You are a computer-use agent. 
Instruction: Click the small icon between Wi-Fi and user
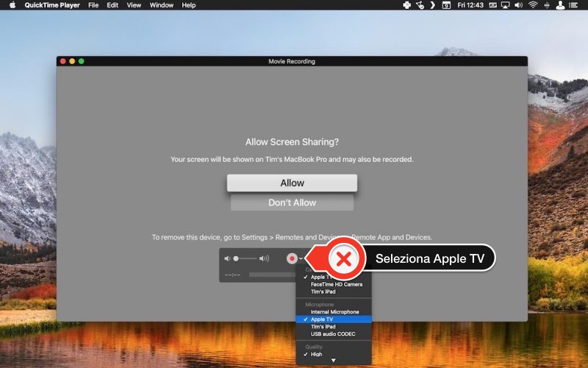click(547, 5)
